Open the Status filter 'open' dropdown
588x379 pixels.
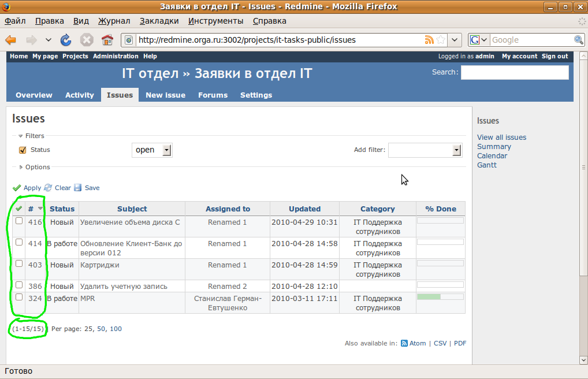(152, 150)
